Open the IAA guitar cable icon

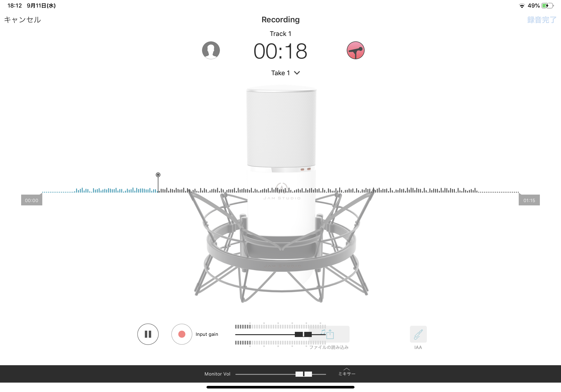point(418,334)
